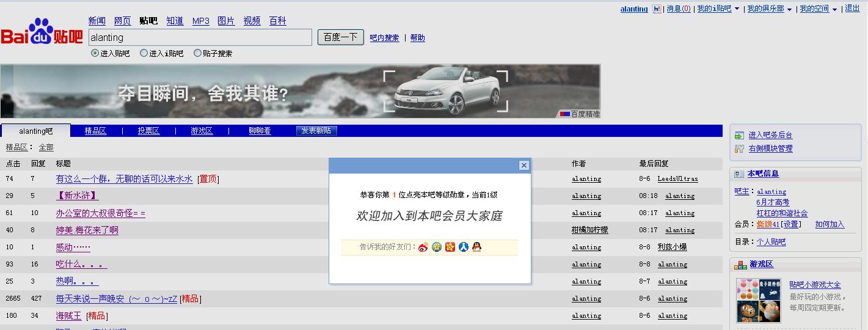
Task: Share via the Qzone star icon
Action: click(x=437, y=247)
